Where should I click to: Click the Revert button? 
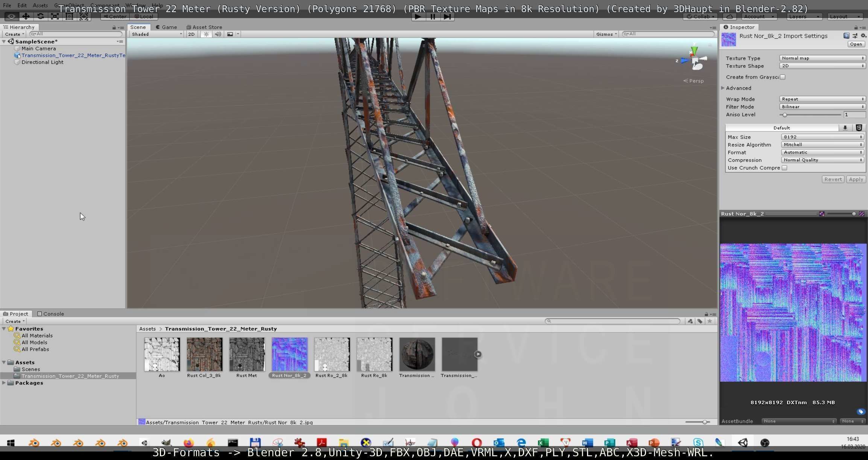(x=833, y=180)
